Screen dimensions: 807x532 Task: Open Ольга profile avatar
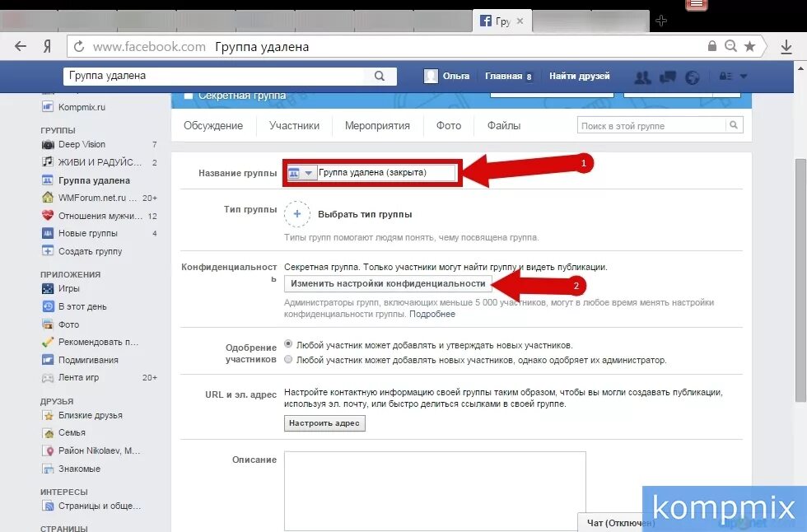pyautogui.click(x=431, y=76)
